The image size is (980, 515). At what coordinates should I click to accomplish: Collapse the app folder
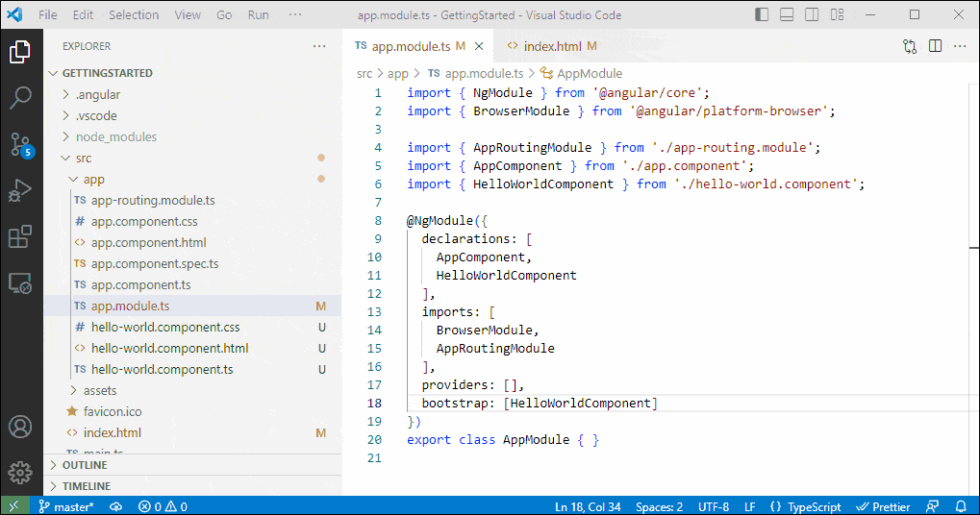coord(93,179)
